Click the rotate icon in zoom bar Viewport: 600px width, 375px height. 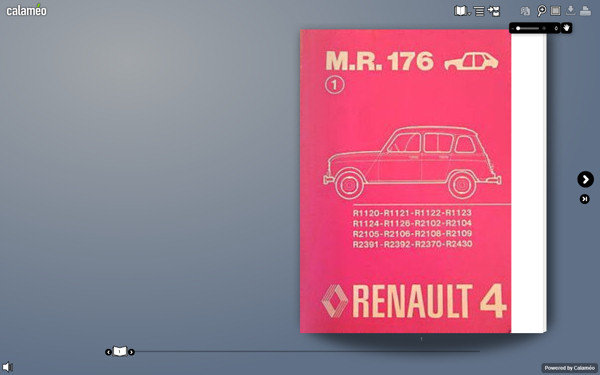tap(556, 28)
